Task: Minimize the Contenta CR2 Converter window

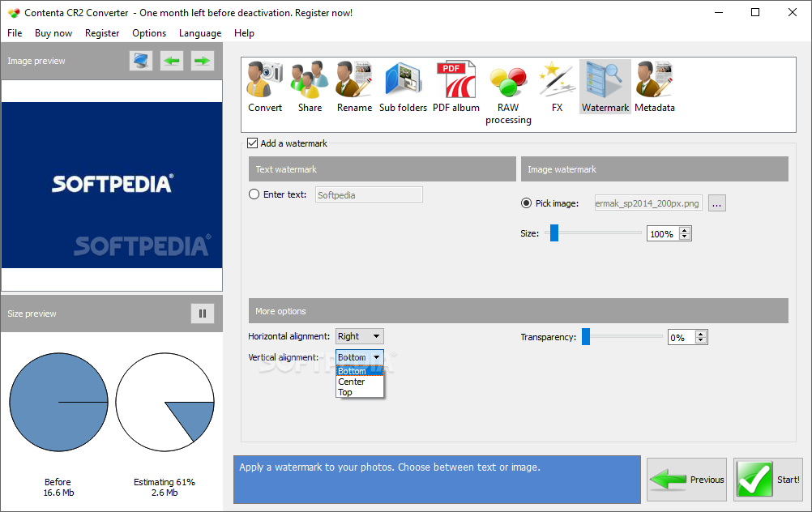Action: coord(718,13)
